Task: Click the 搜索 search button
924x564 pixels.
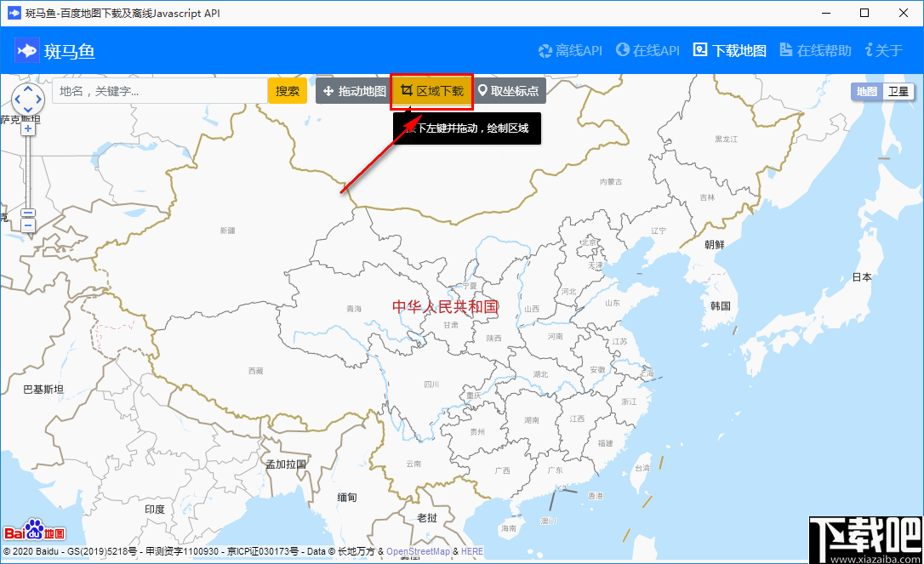Action: coord(288,91)
